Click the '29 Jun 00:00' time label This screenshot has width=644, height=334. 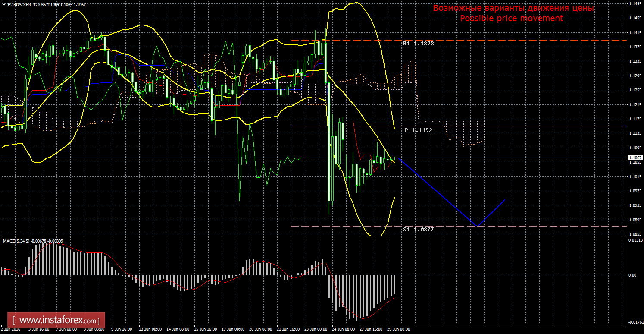[399, 329]
